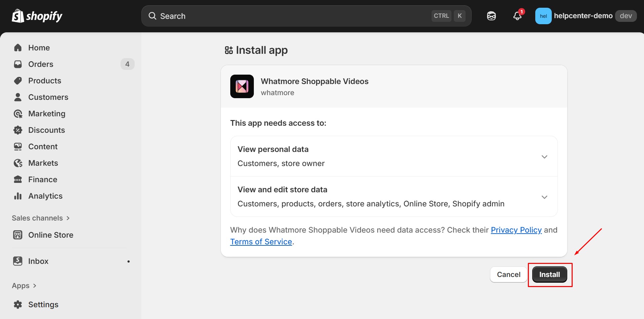
Task: Open the Products menu item
Action: [45, 81]
